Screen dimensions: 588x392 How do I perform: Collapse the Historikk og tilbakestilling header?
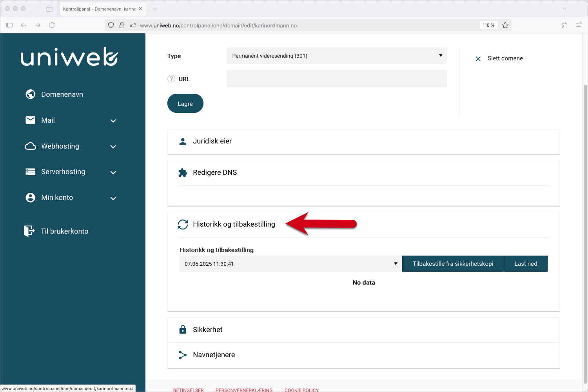tap(363, 224)
